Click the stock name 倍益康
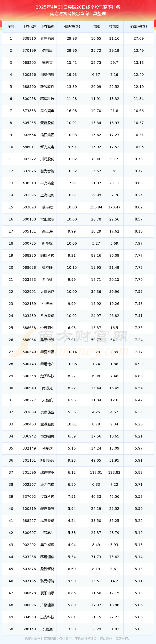The image size is (156, 644). tap(47, 51)
